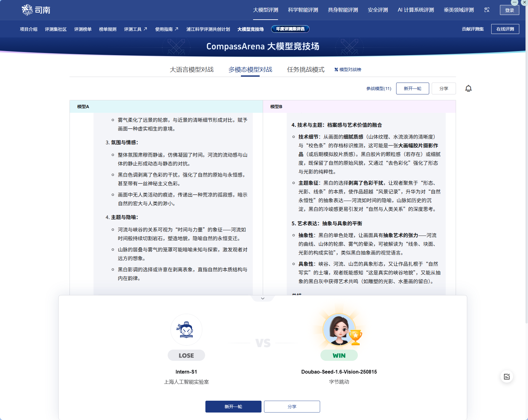Select 大模型竞技场 menu item
Viewport: 528px width, 420px height.
coord(251,29)
